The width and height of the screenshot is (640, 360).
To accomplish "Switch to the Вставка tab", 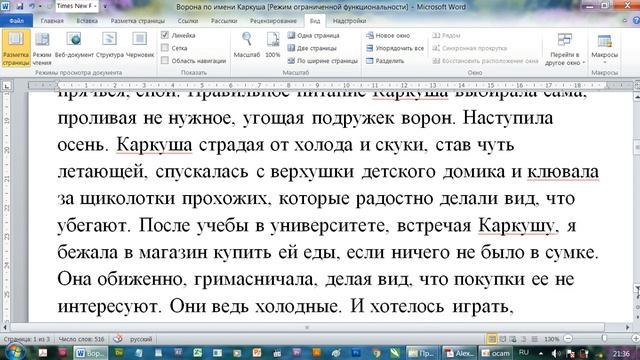I will 87,21.
